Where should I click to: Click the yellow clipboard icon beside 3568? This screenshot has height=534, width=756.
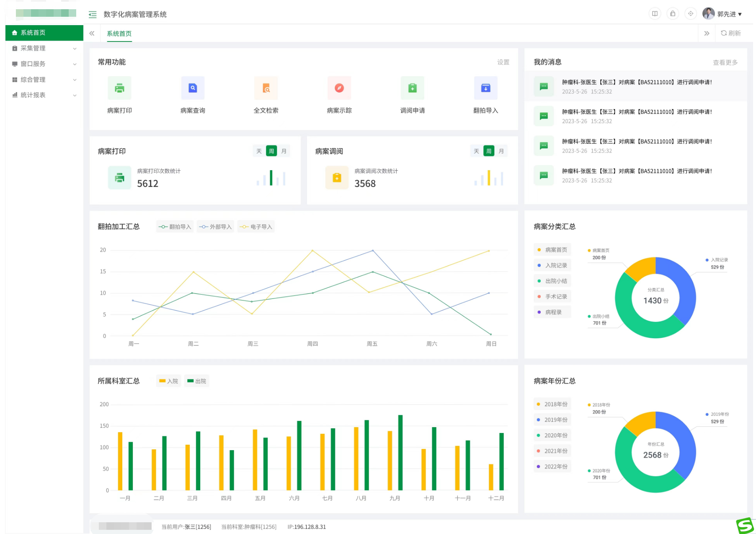pos(337,178)
